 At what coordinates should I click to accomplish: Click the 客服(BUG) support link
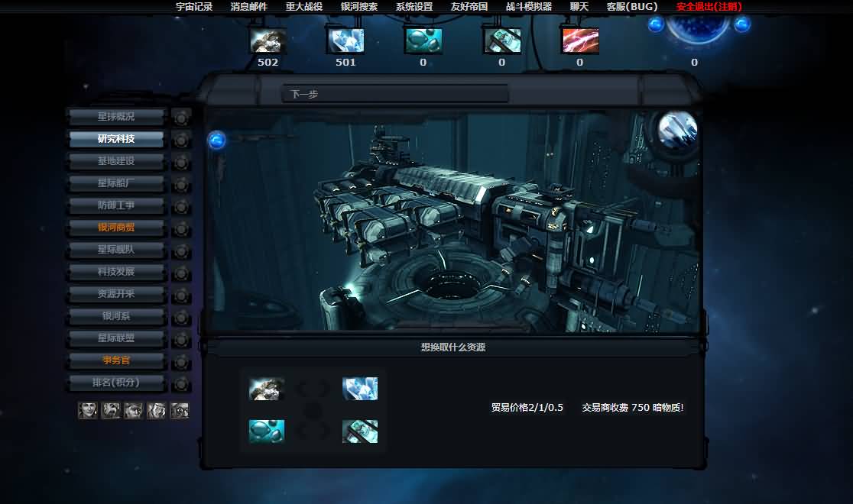point(632,7)
